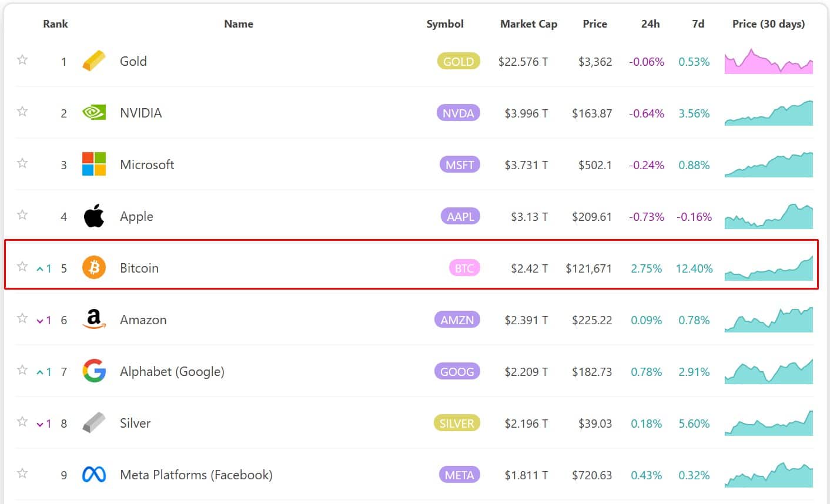Click Bitcoin's price $121,671
The height and width of the screenshot is (504, 830).
tap(588, 268)
